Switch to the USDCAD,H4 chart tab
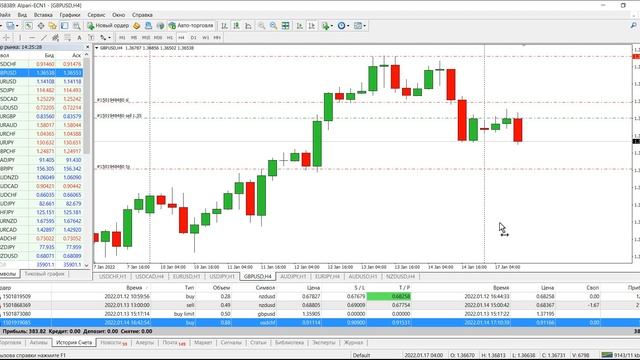Image resolution: width=640 pixels, height=360 pixels. pyautogui.click(x=149, y=277)
